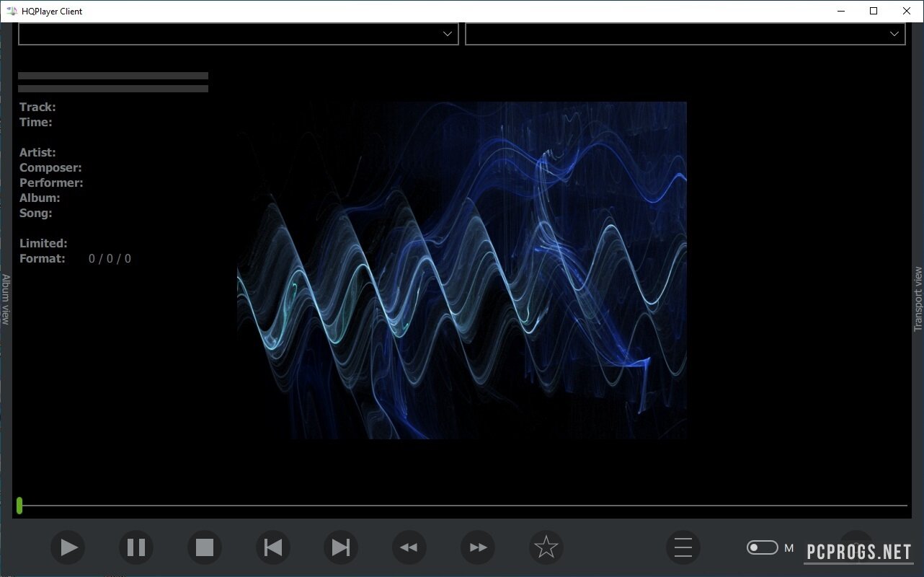Expand the top-right dropdown list

(685, 34)
